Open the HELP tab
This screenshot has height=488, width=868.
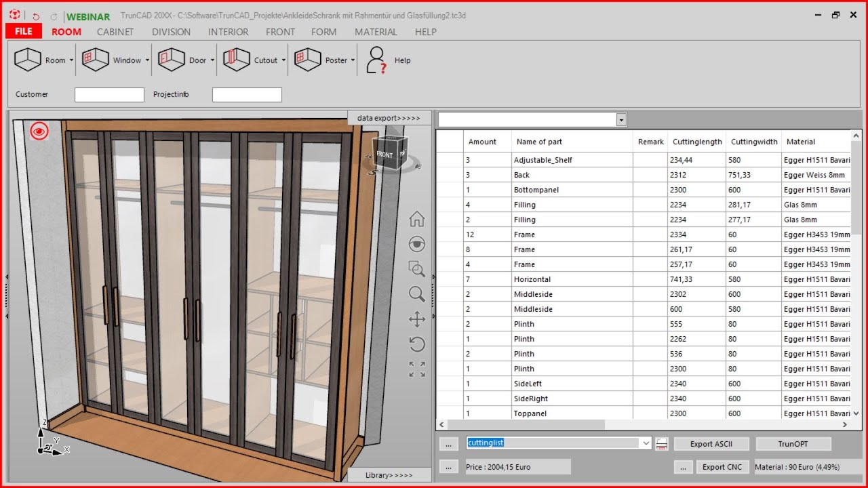(425, 32)
